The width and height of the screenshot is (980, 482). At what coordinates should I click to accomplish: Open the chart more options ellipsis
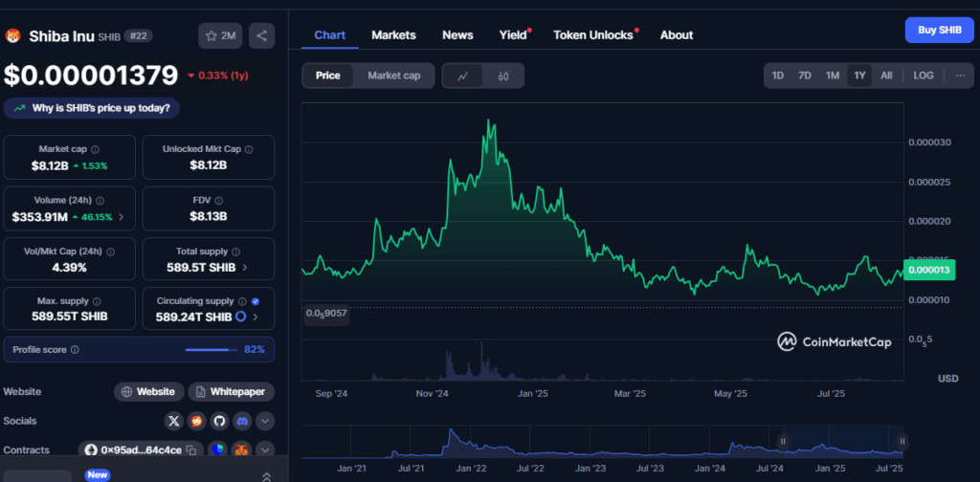pyautogui.click(x=960, y=76)
